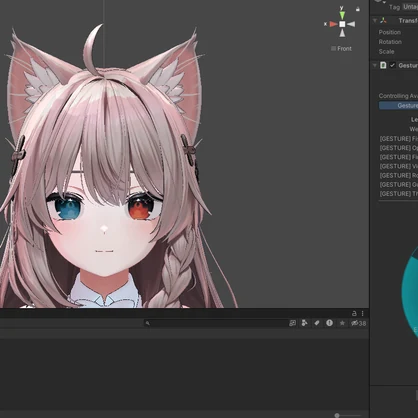Click the gray bottom cone of the gizmo
The height and width of the screenshot is (418, 418).
click(342, 33)
